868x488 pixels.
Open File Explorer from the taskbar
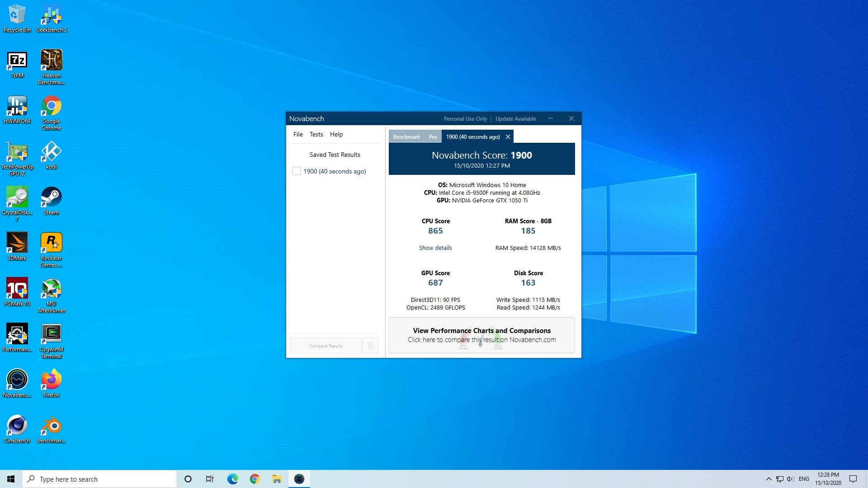[x=277, y=479]
